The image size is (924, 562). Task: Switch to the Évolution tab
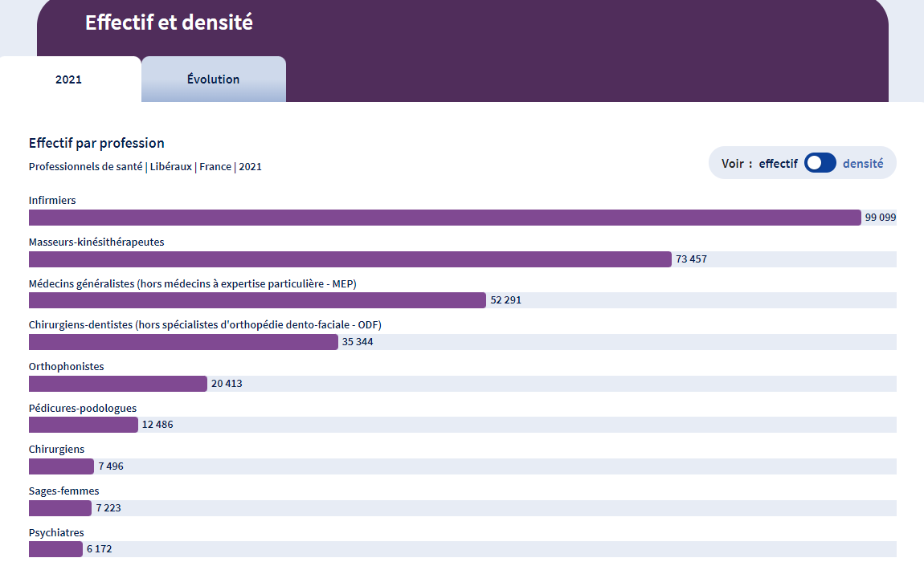[x=213, y=79]
